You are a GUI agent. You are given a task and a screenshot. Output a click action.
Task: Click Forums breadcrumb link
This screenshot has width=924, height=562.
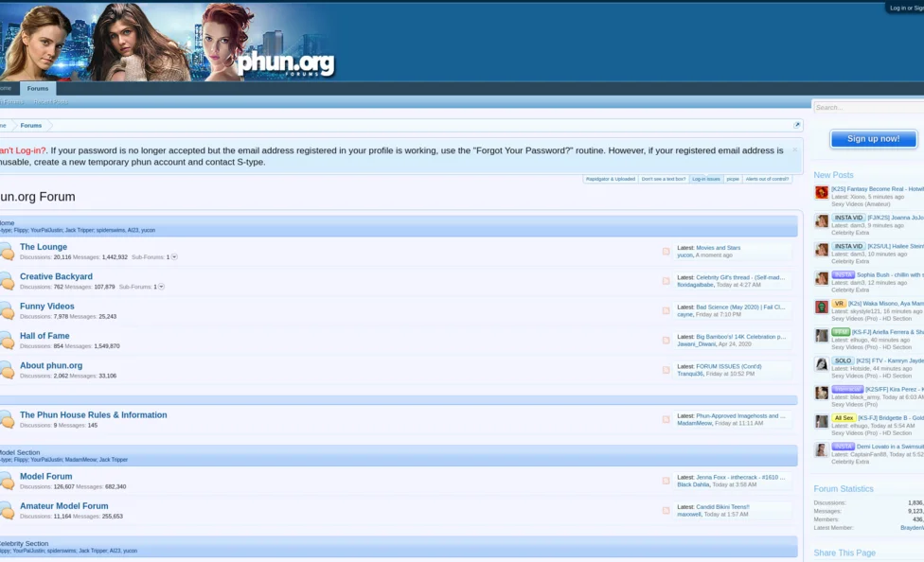(31, 126)
